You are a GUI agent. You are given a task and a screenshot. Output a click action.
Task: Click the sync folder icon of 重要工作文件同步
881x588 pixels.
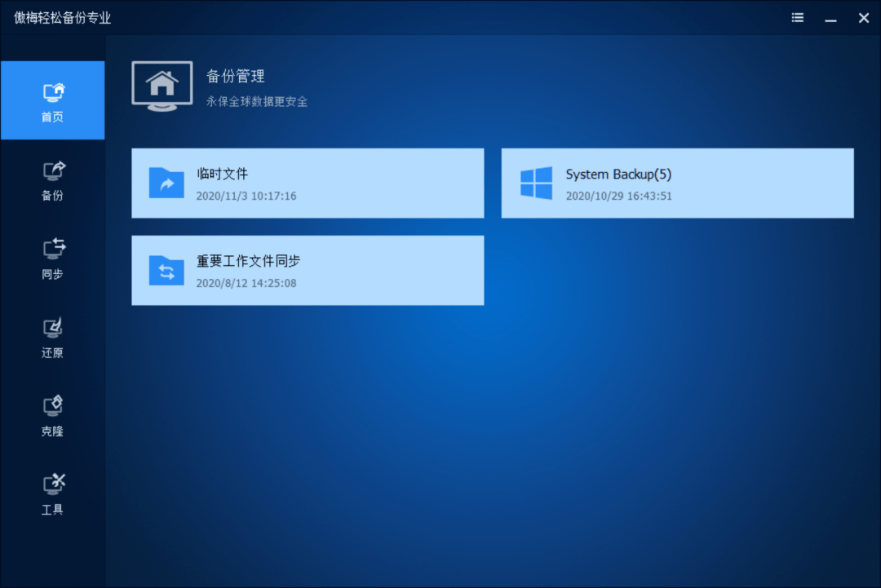[x=166, y=270]
